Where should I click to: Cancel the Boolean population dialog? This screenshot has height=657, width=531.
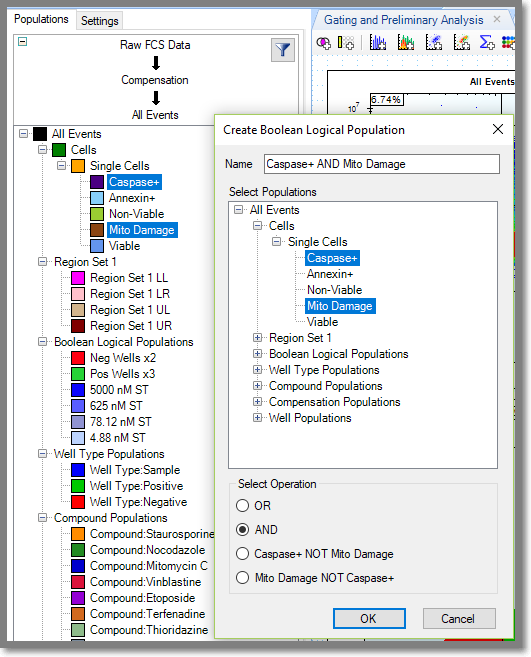(x=459, y=618)
